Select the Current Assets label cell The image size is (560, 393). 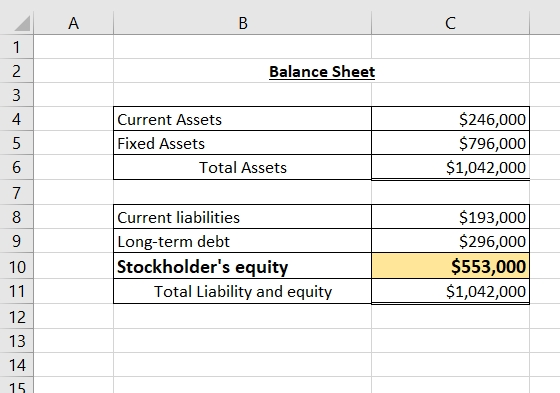click(x=242, y=119)
